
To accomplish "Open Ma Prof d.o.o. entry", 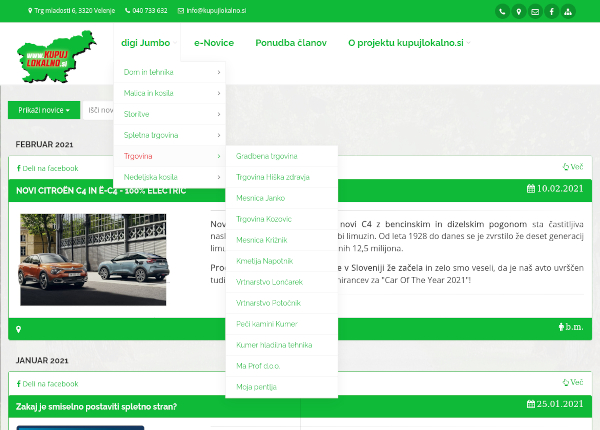I will (x=282, y=366).
